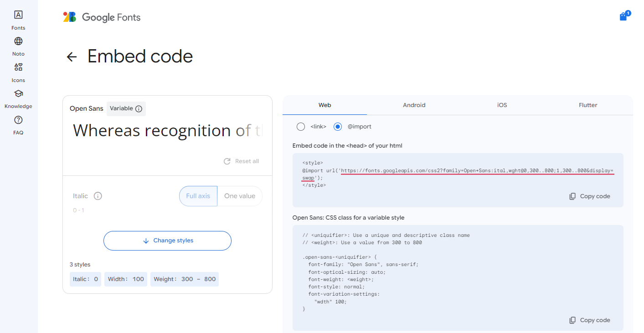This screenshot has width=644, height=333.
Task: Click the 'font-optical-sizing: auto;' line
Action: (347, 272)
